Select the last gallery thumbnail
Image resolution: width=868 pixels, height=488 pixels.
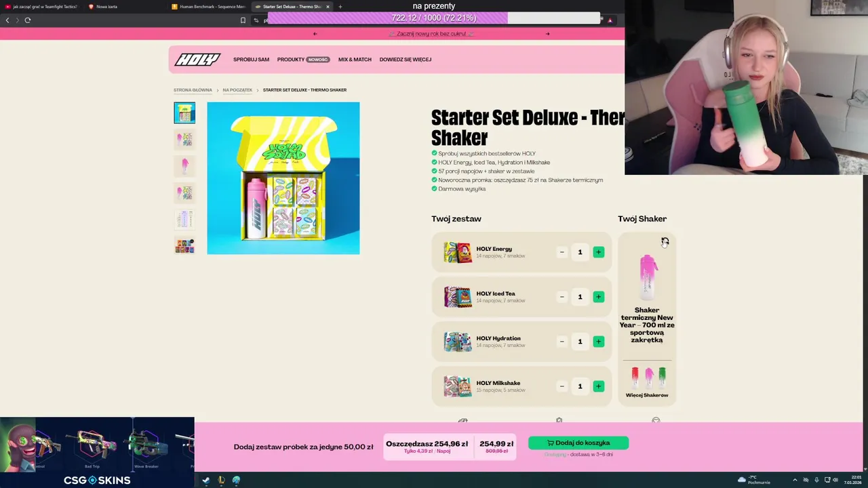(x=184, y=245)
